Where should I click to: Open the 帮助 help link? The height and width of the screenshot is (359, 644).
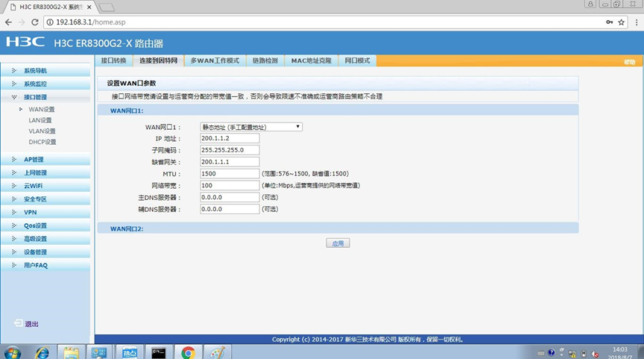630,62
